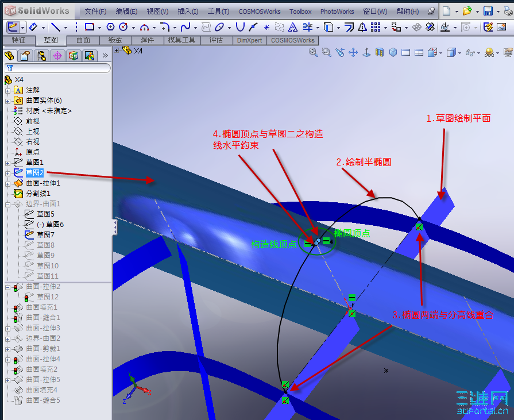This screenshot has width=514, height=420.
Task: Open the Toolbox menu
Action: pos(300,11)
